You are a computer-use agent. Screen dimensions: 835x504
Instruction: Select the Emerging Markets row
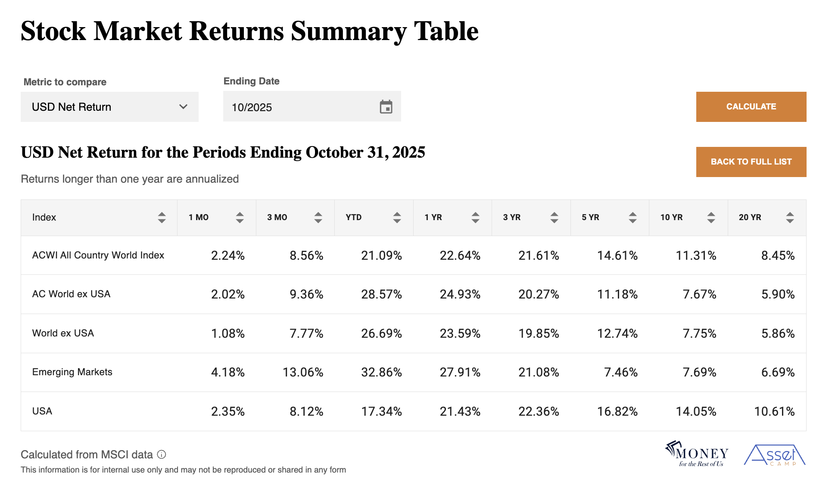click(x=72, y=372)
